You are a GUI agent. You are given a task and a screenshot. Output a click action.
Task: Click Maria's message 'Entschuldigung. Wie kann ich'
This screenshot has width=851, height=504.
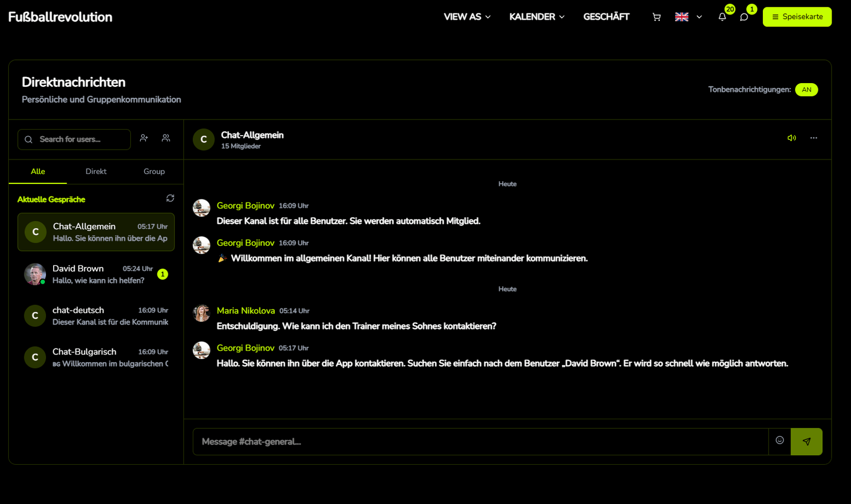click(x=356, y=326)
